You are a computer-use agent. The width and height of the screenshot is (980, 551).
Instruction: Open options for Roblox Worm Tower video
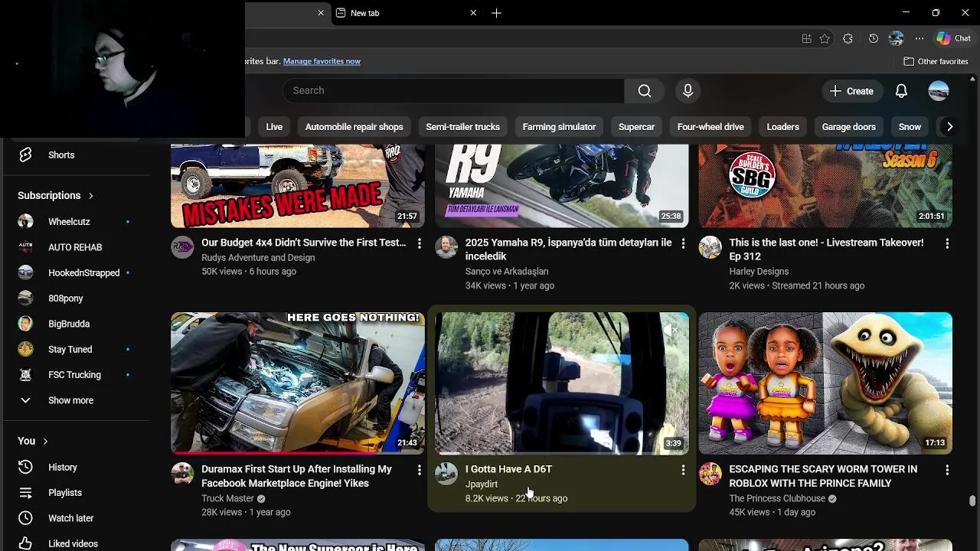click(x=947, y=470)
